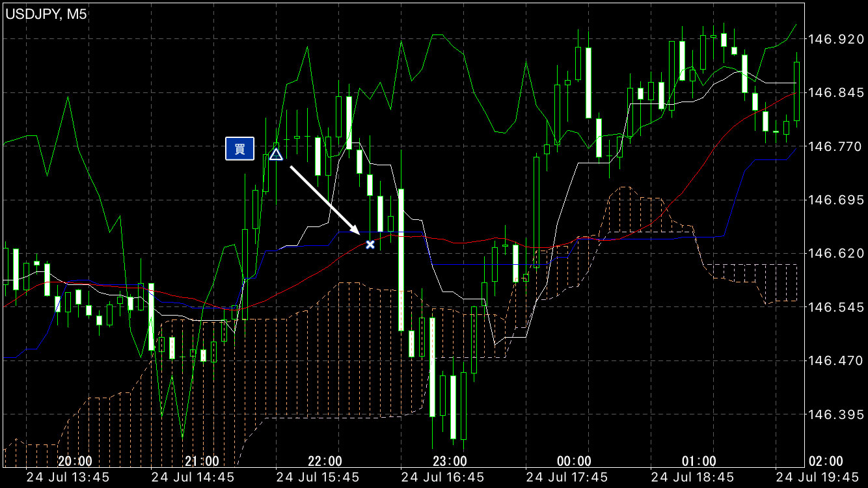Click the 24 Jul 13:45 date label
This screenshot has width=868, height=488.
pos(68,478)
